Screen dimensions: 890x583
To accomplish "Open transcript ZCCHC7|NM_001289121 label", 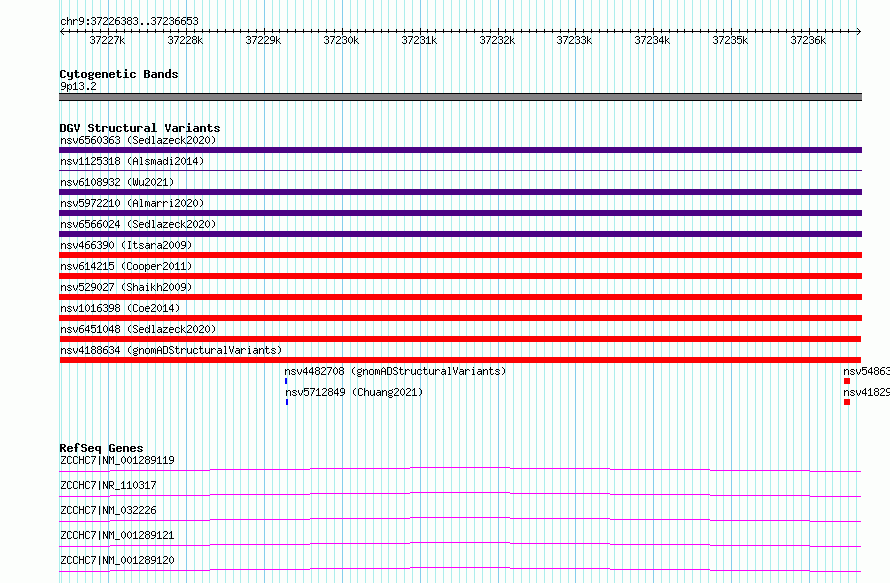I will 117,535.
